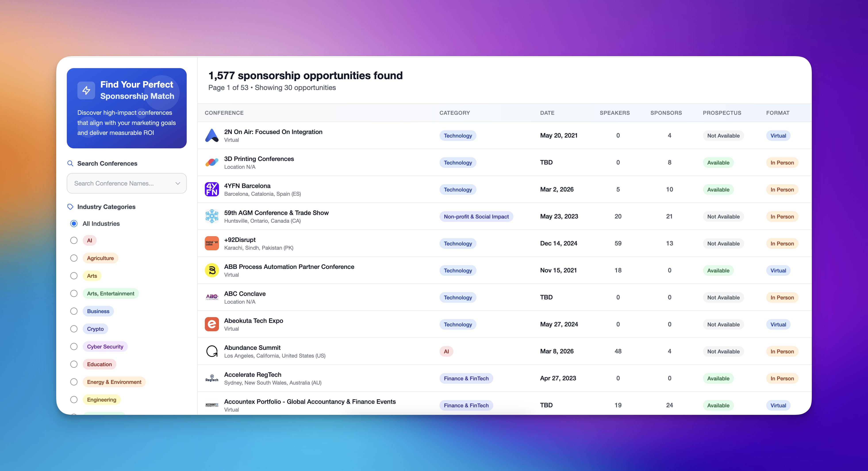Click the Industry Categories tag icon

tap(70, 207)
